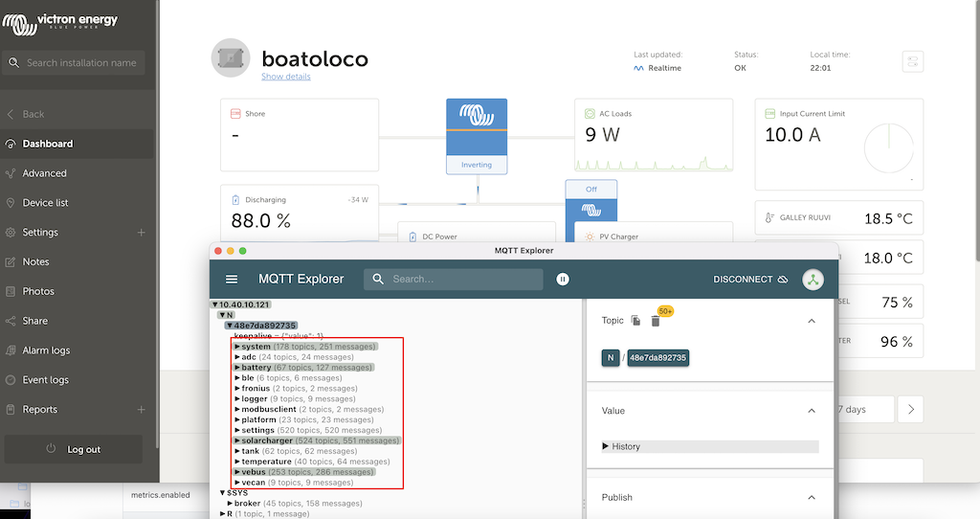Viewport: 980px width, 519px height.
Task: Expand the platform topic node
Action: [x=237, y=419]
